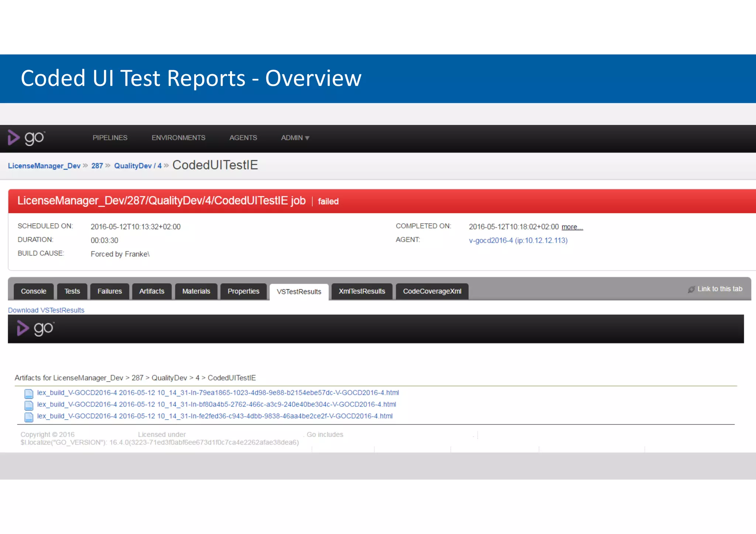Click the Go logo in the top navbar
The height and width of the screenshot is (534, 756).
tap(27, 138)
